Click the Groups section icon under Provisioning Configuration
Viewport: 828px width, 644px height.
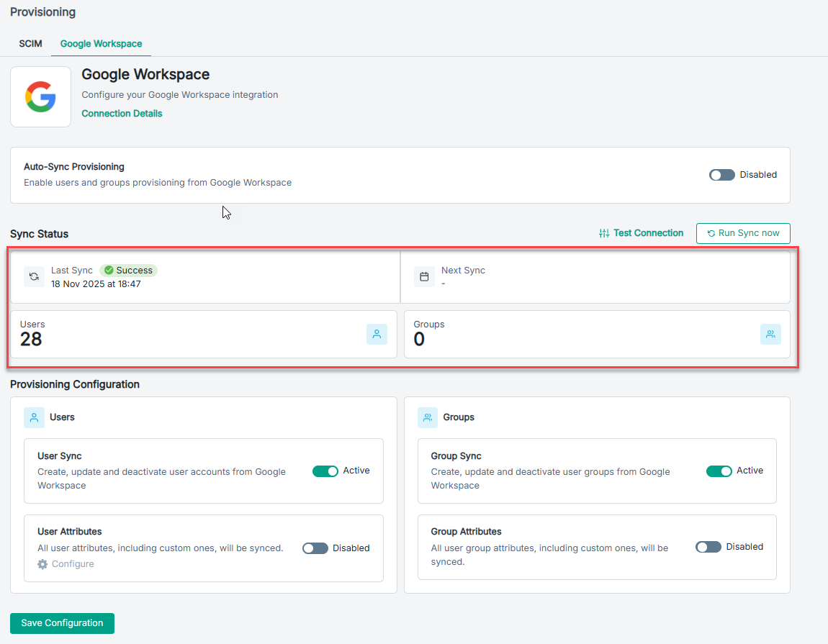428,417
